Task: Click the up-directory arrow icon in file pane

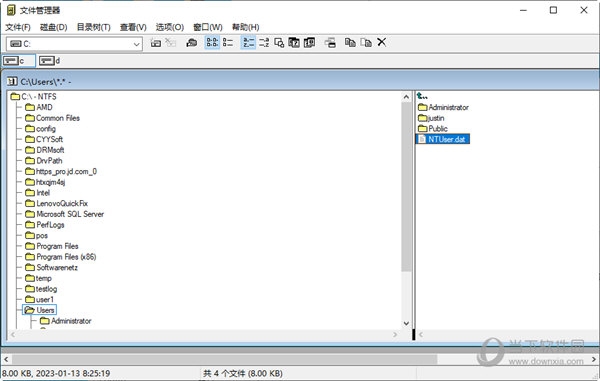Action: 422,96
